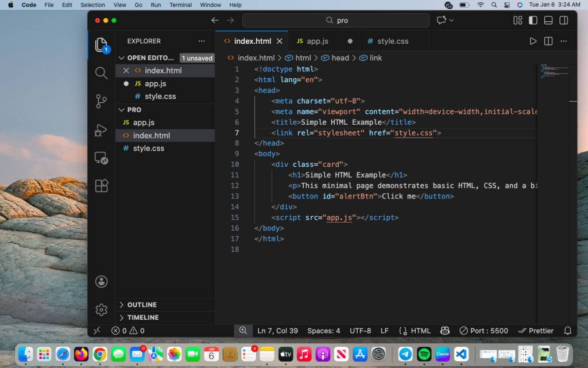The image size is (588, 368).
Task: Open the Manage gear icon
Action: click(102, 309)
